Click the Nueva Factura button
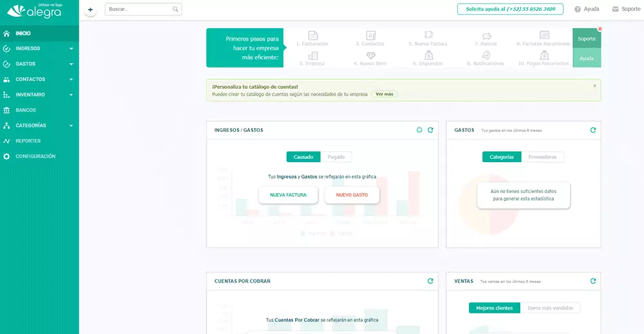 [288, 194]
